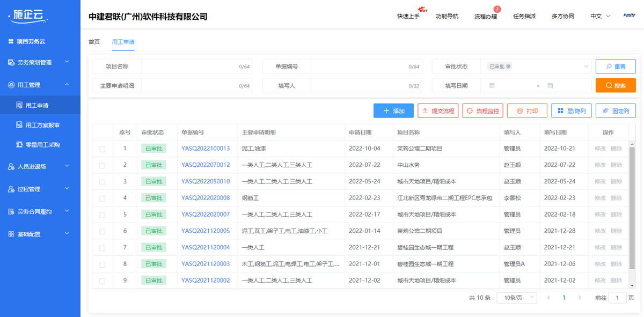The height and width of the screenshot is (317, 644).
Task: Focus the 项目名称 input field
Action: coord(196,67)
